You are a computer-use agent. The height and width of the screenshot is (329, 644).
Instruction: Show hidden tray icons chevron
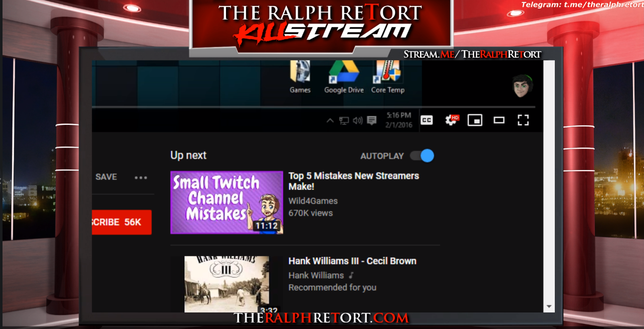(330, 120)
